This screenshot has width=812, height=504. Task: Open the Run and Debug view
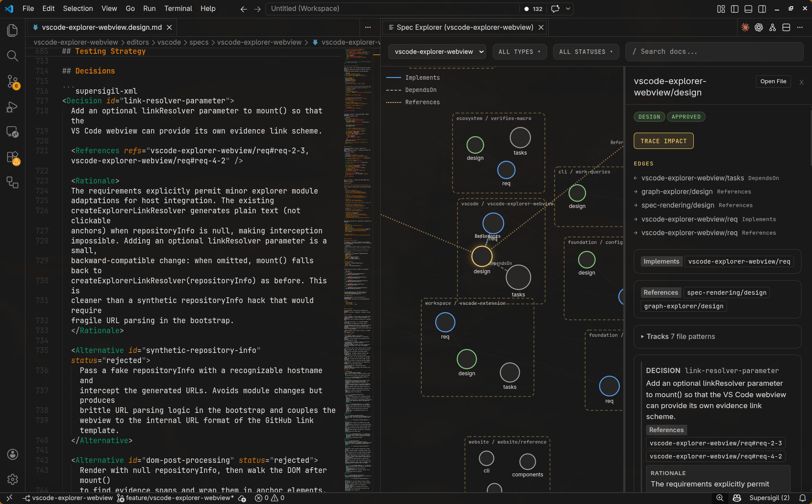pos(12,107)
